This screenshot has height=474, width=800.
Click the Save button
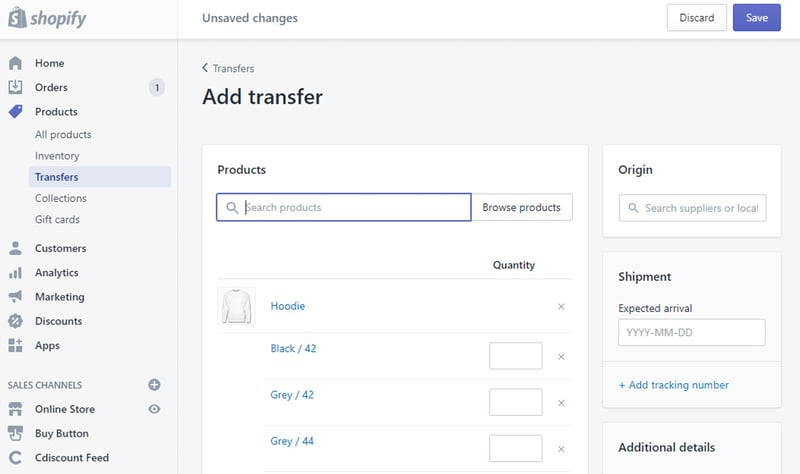coord(757,18)
